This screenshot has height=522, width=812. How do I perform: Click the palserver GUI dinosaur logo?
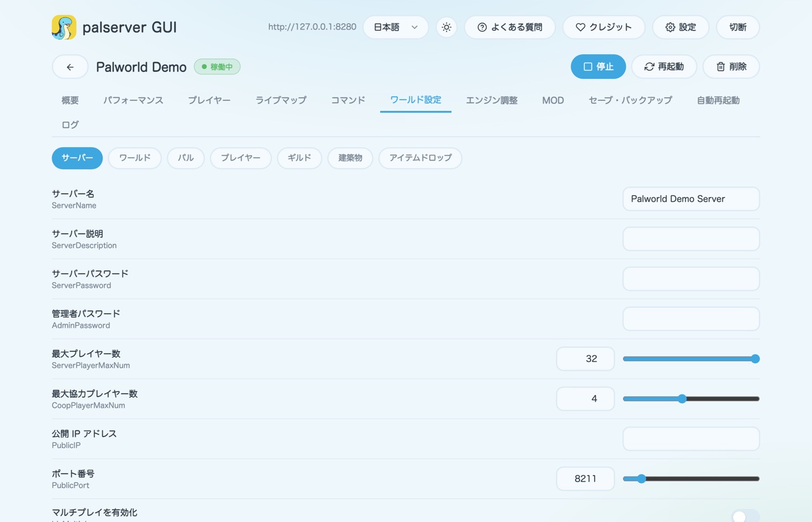tap(64, 27)
